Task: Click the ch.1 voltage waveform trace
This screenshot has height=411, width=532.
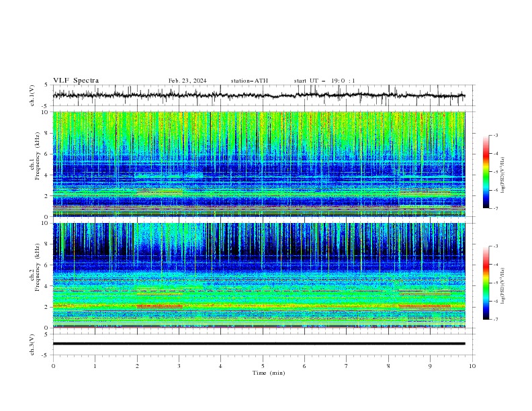Action: pyautogui.click(x=259, y=95)
